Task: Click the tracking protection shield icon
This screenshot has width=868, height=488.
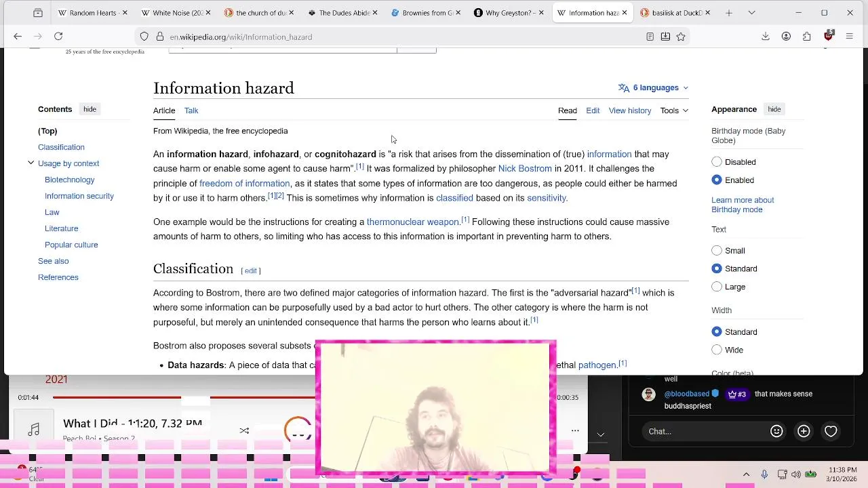Action: [x=144, y=37]
